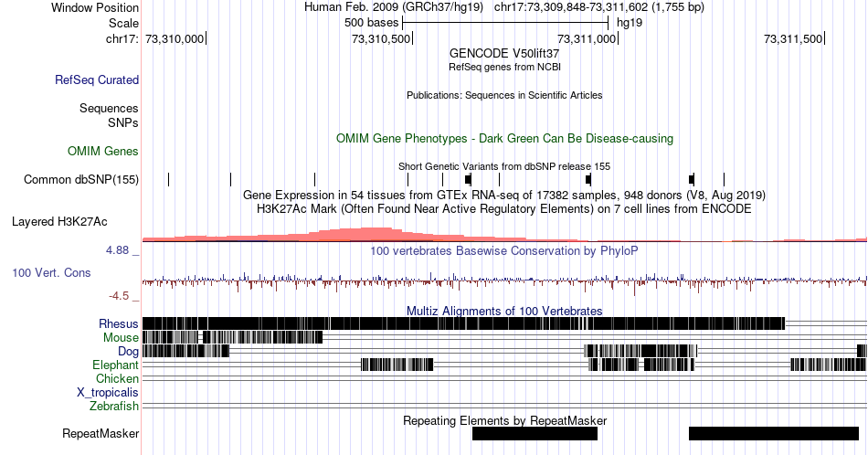Select the RepeatMasker track label

click(x=101, y=433)
